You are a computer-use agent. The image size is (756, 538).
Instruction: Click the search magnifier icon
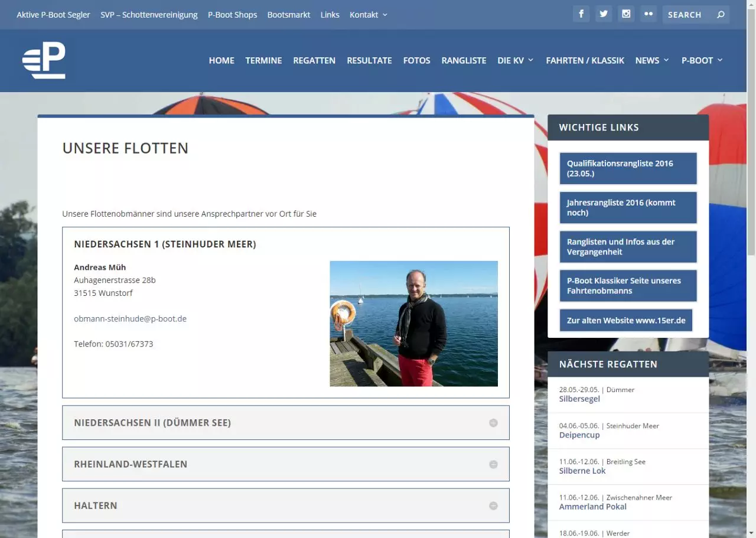tap(721, 15)
